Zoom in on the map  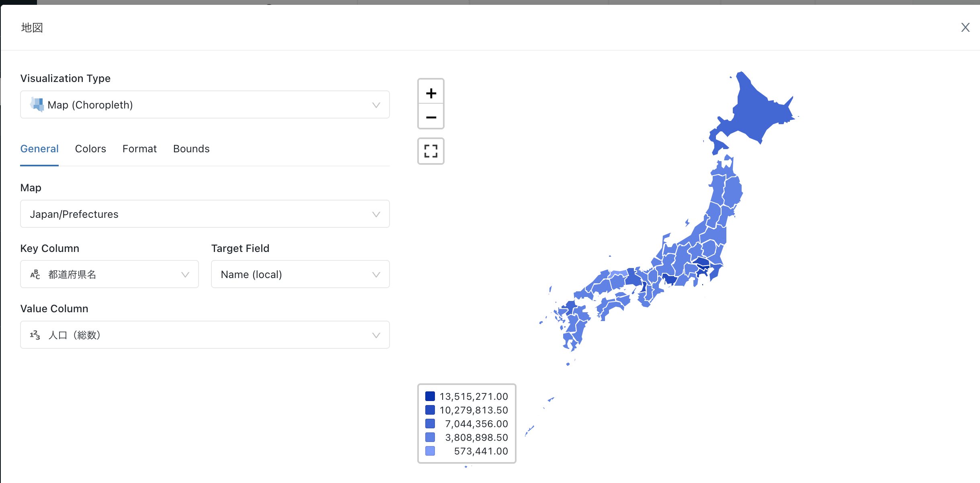[431, 93]
